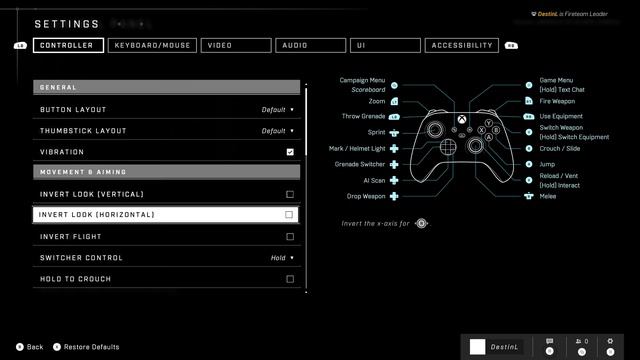This screenshot has height=360, width=640.
Task: Select the Invert Flight row label
Action: coord(71,237)
